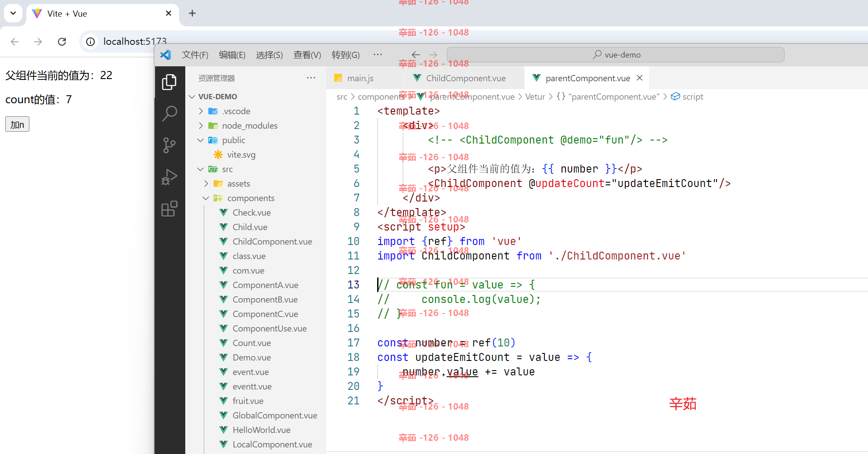This screenshot has height=454, width=868.
Task: Open the 转到(G) menu
Action: [x=346, y=55]
